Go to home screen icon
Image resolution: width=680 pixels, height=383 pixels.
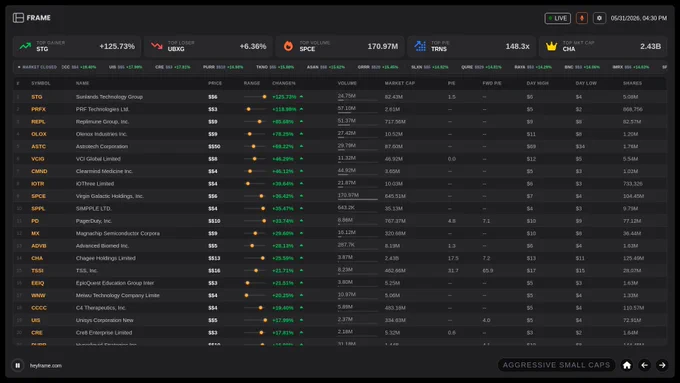pos(627,365)
